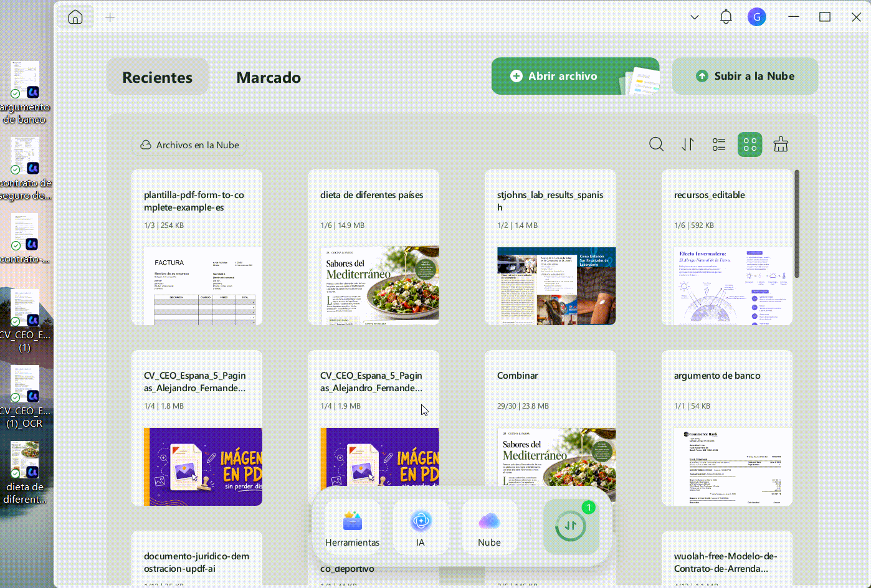Select desktop file dieta de diferent...
The image size is (871, 588).
pyautogui.click(x=25, y=473)
